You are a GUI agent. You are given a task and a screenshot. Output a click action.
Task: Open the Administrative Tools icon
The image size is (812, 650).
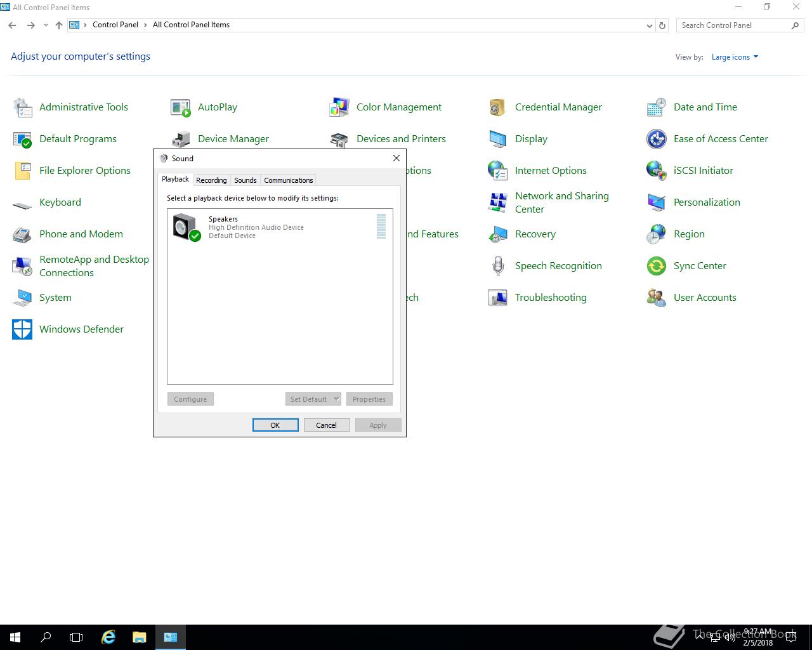point(22,107)
